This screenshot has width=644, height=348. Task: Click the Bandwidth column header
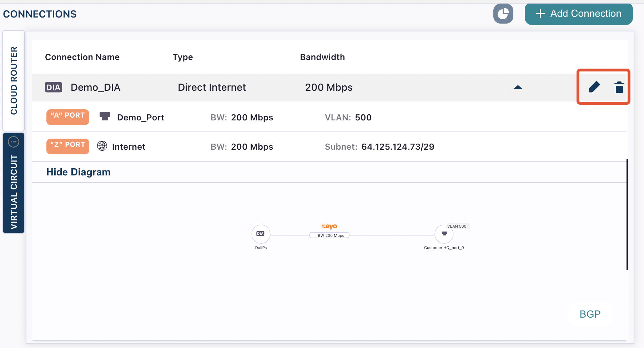pyautogui.click(x=322, y=57)
